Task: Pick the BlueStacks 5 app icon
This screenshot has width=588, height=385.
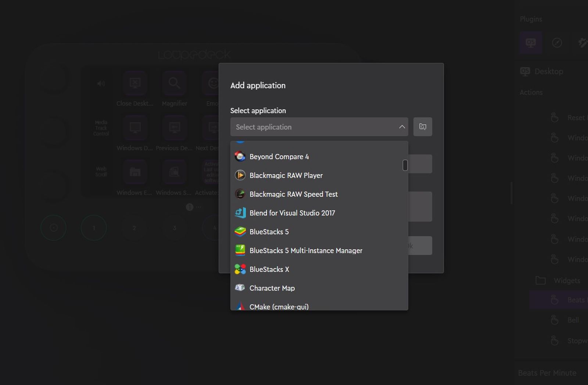Action: (x=240, y=232)
